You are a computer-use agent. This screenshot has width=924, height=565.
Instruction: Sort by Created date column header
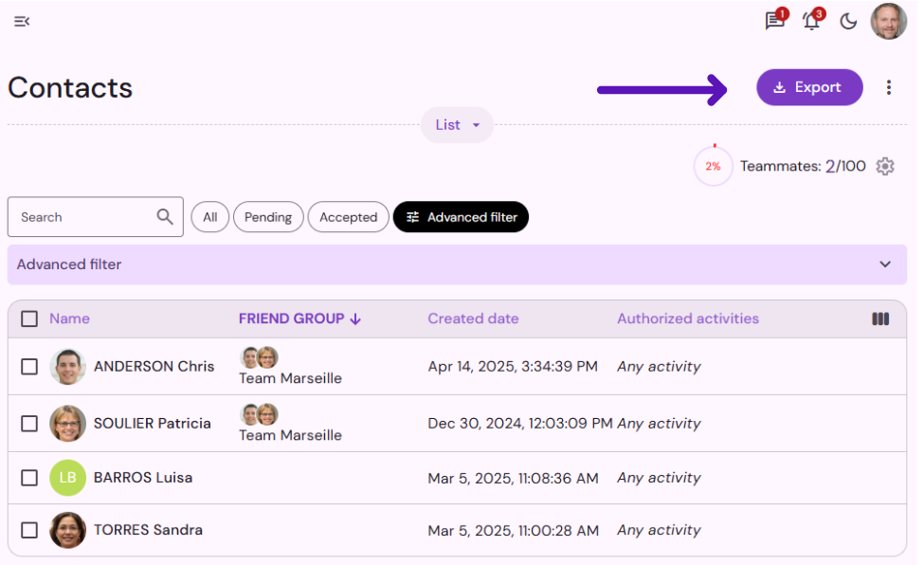[x=473, y=319]
